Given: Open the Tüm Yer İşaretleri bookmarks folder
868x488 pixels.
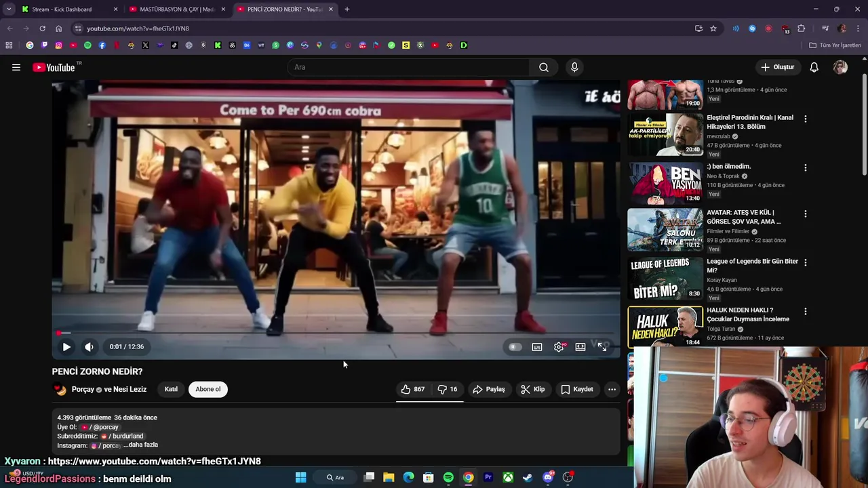Looking at the screenshot, I should pos(835,45).
